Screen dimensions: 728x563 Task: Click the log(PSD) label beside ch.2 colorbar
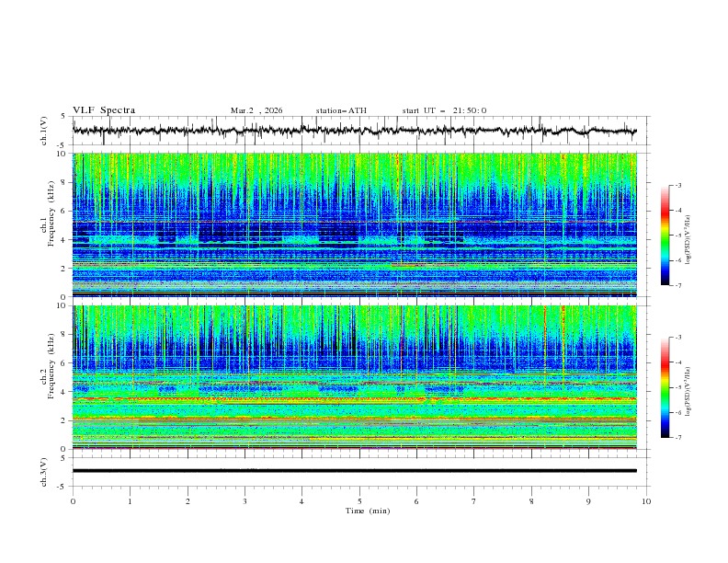(x=688, y=392)
